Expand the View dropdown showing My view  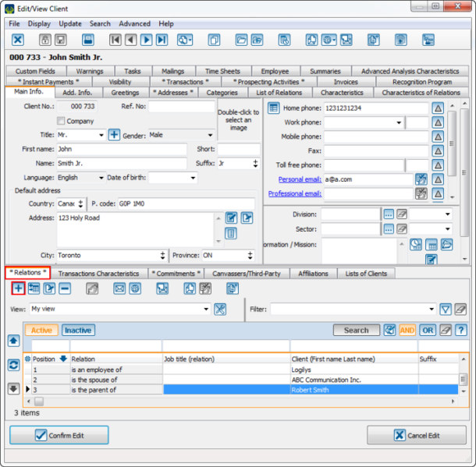click(206, 309)
